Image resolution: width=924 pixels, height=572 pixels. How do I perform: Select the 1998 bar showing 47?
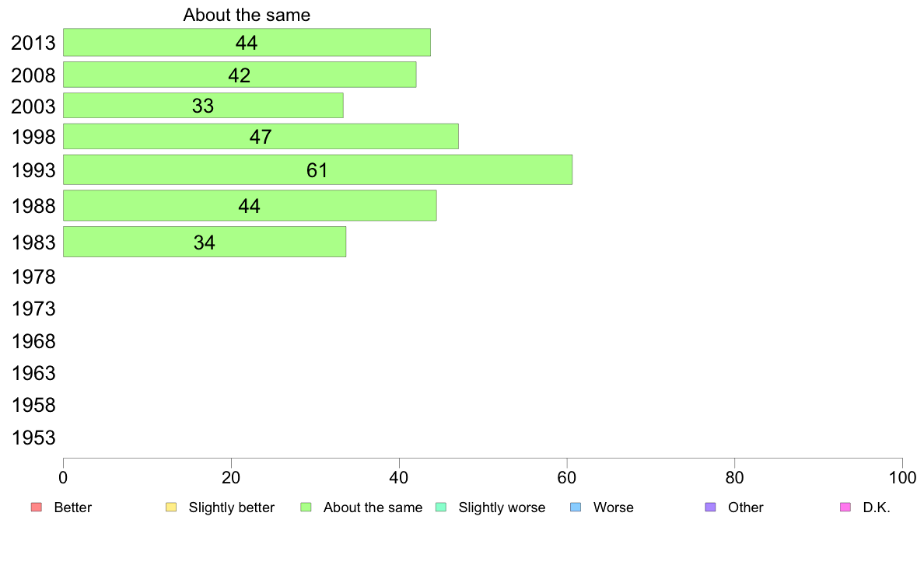coord(261,137)
